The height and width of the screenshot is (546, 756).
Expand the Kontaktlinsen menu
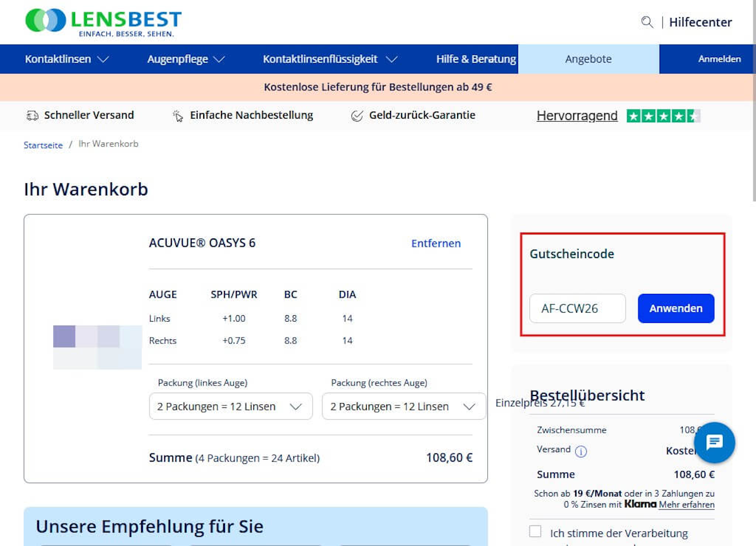click(x=67, y=59)
